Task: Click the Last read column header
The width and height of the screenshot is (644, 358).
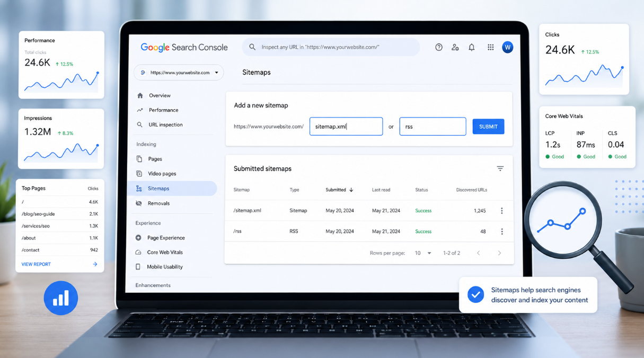Action: [x=382, y=190]
